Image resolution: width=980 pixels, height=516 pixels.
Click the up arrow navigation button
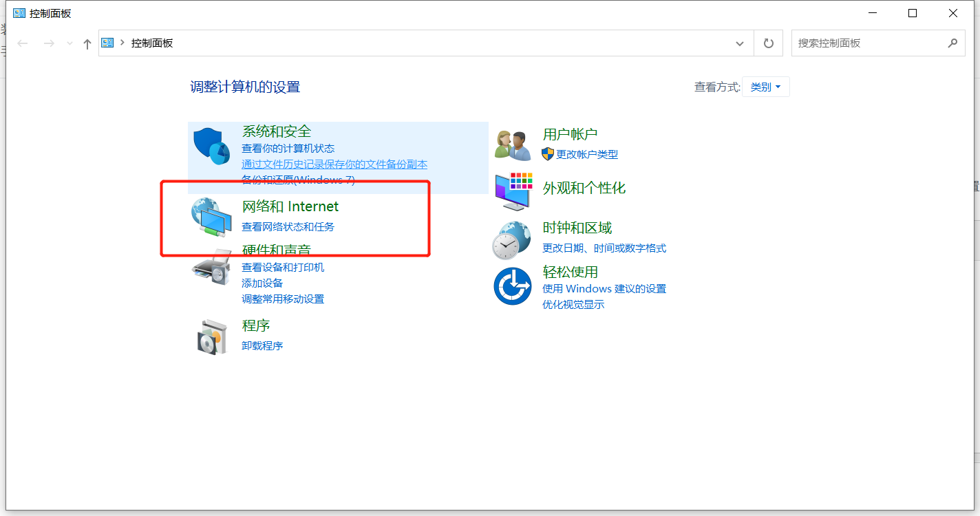87,43
